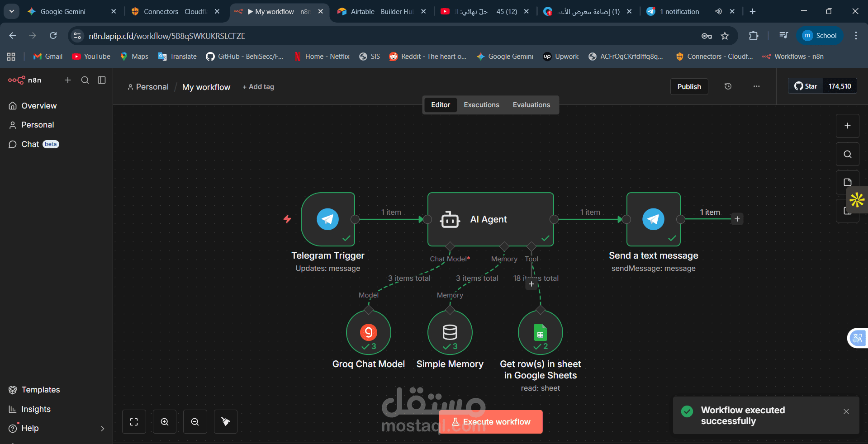Open the Chrome three-dot menu

point(856,36)
